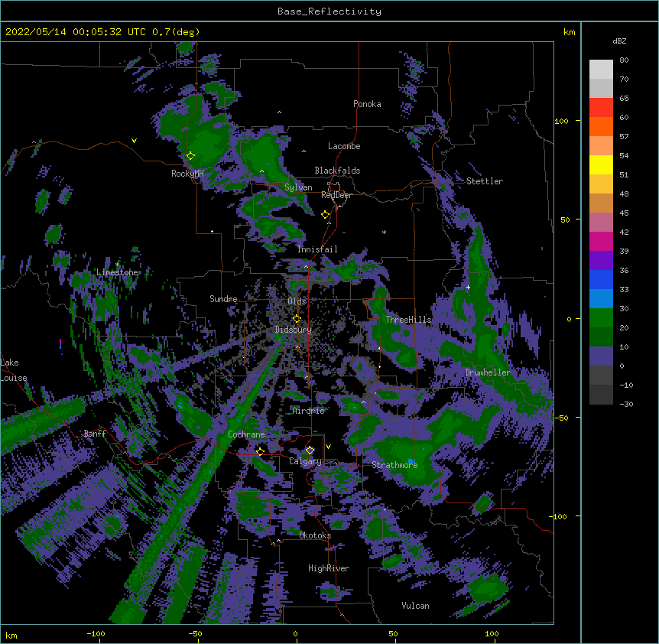Click the Ponoka city label
This screenshot has width=659, height=644.
[x=367, y=104]
